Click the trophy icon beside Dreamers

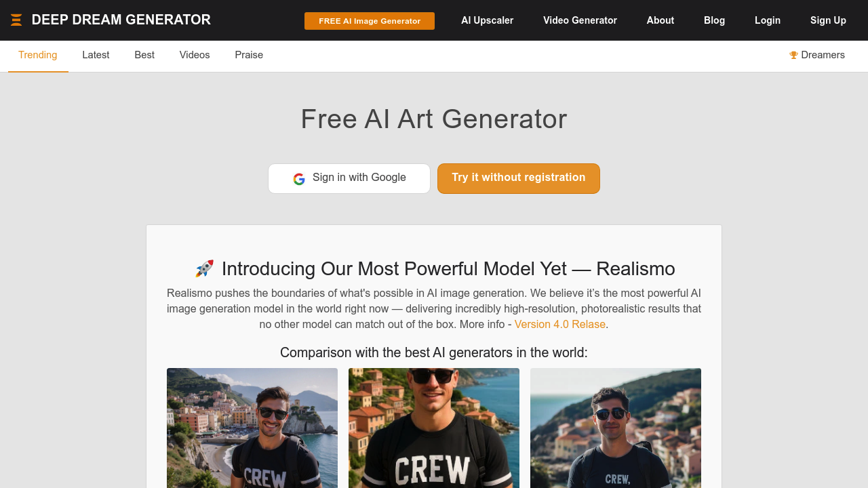(x=793, y=56)
